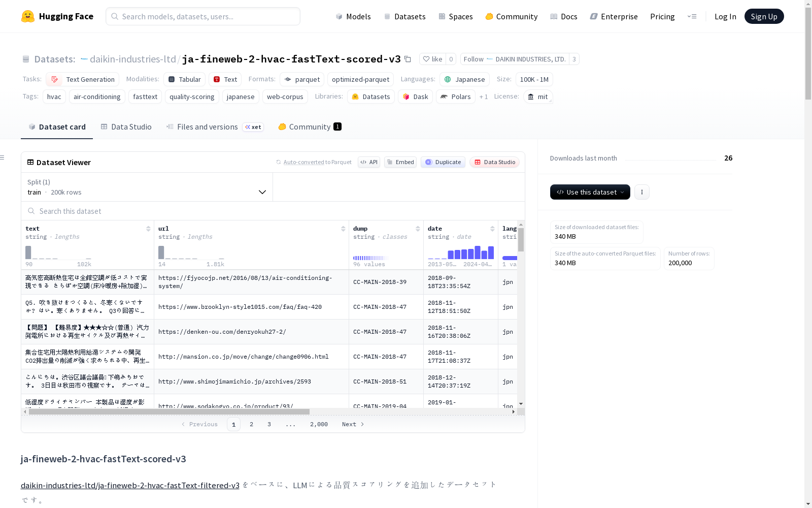This screenshot has width=812, height=508.
Task: Duplicate the dataset via Duplicate button
Action: tap(443, 162)
